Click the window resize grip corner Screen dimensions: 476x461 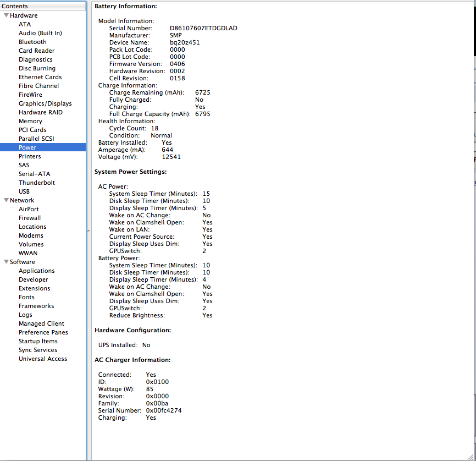471,457
